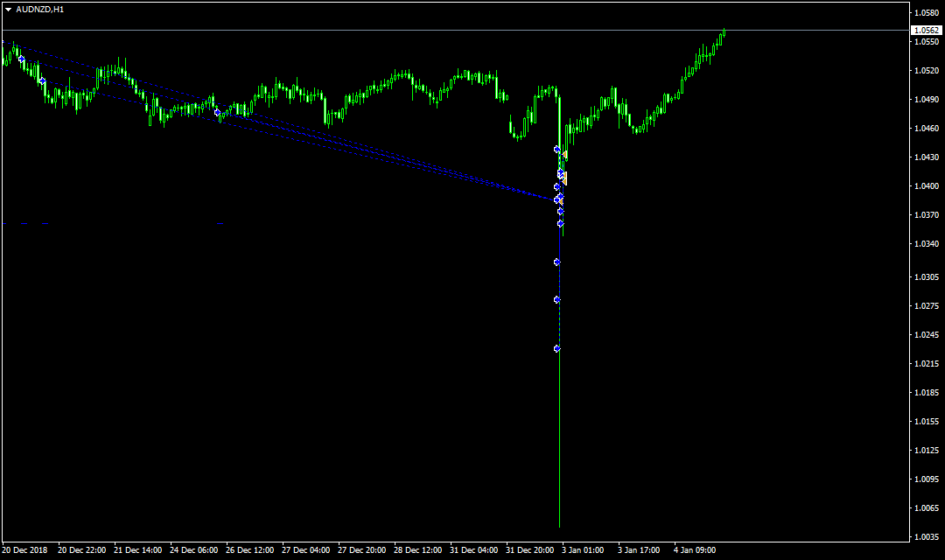Click the time label 27 Dec 04:00
The image size is (945, 560).
(x=306, y=550)
